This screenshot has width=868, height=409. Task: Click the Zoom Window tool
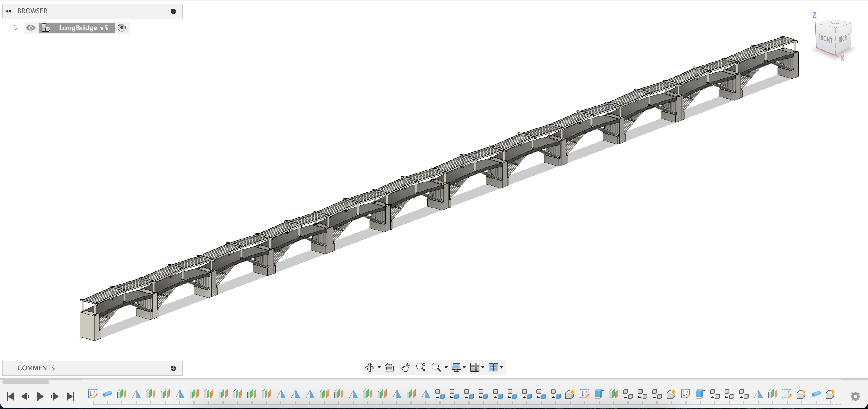point(436,367)
